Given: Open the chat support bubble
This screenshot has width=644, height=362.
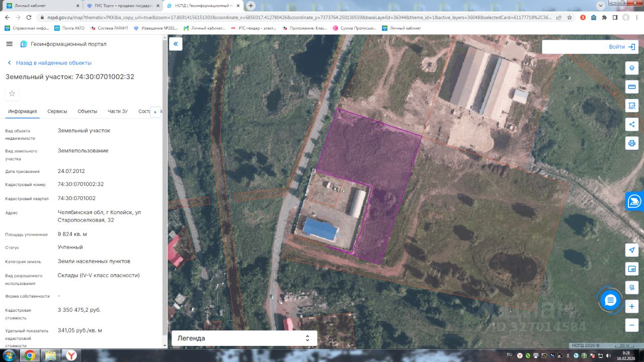Looking at the screenshot, I should (x=610, y=300).
